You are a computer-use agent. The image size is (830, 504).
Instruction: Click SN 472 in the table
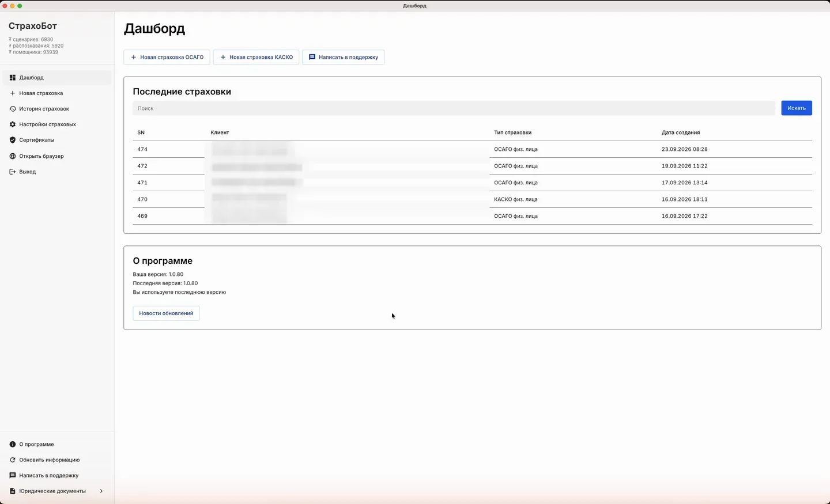pos(142,166)
